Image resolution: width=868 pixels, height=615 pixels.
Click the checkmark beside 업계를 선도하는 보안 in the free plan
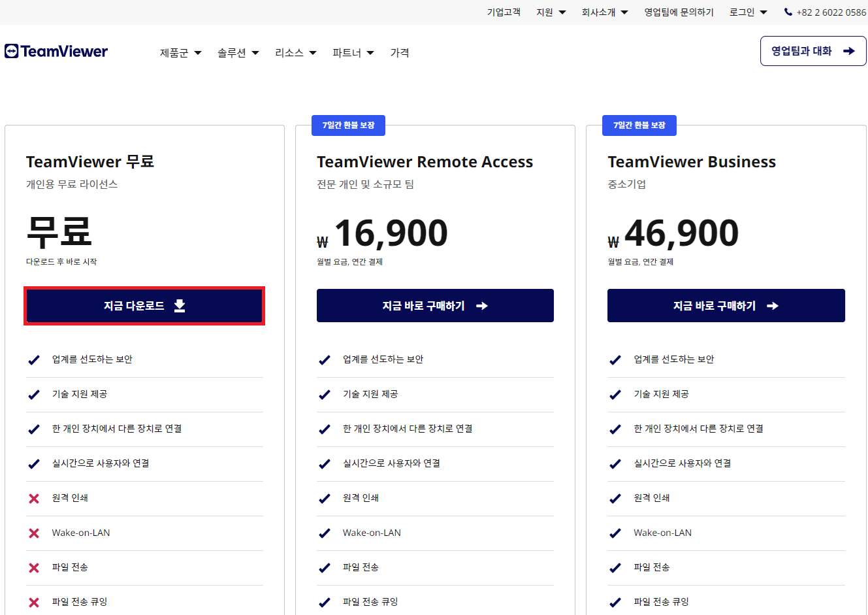[x=34, y=360]
